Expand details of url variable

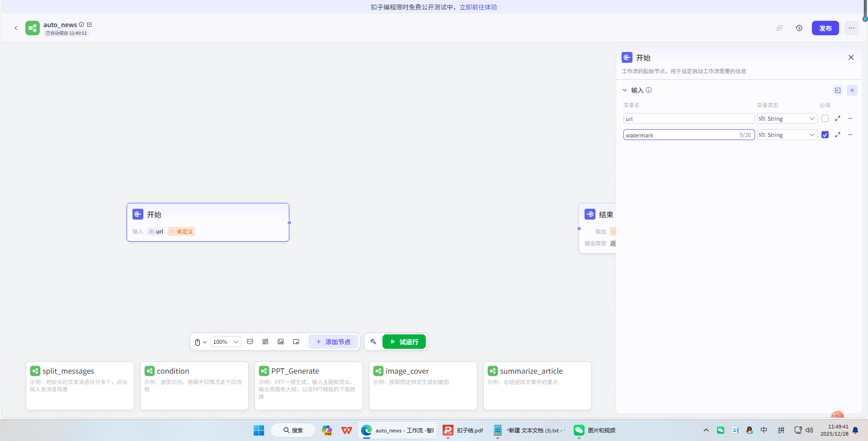838,118
